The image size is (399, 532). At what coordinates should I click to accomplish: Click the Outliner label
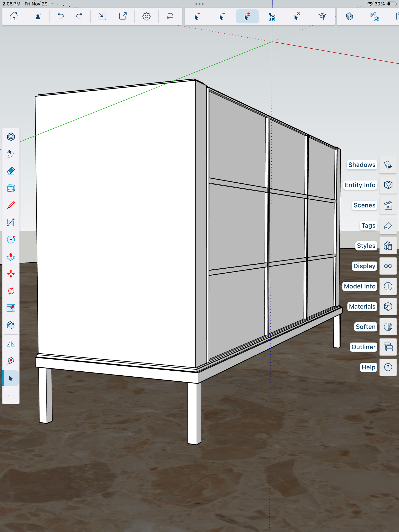(363, 347)
